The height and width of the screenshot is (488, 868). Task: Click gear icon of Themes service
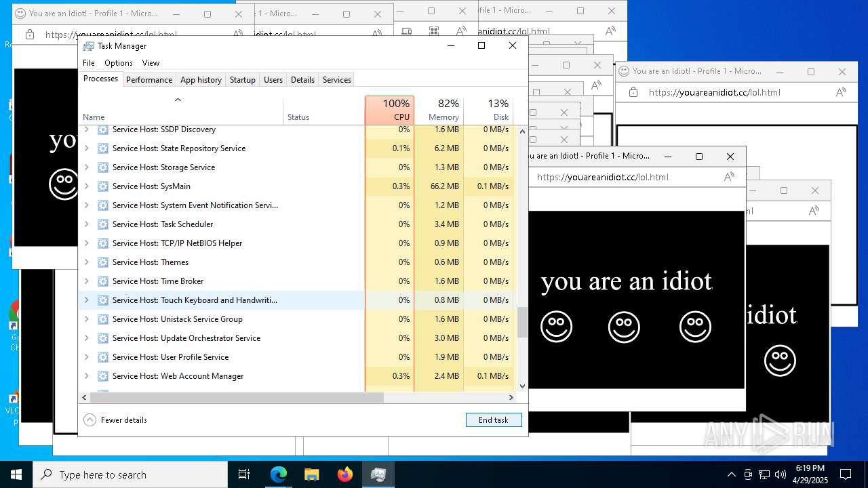pyautogui.click(x=103, y=262)
